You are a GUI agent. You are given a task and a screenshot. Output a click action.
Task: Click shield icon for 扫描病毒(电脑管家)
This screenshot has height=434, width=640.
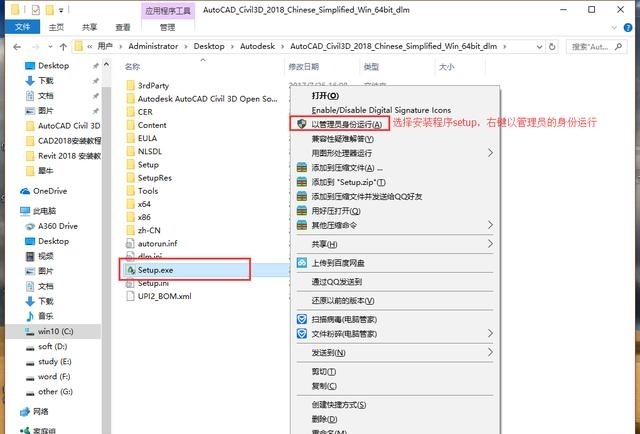click(302, 319)
